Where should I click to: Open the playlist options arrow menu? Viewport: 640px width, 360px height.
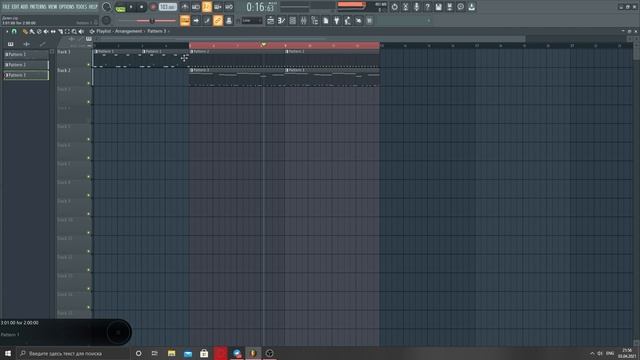(7, 31)
